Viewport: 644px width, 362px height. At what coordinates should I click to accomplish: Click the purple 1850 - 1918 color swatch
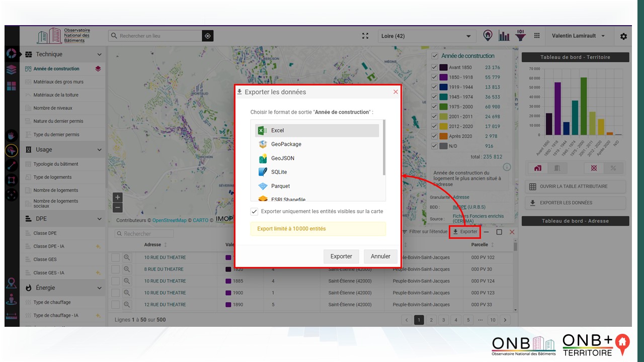pos(443,77)
